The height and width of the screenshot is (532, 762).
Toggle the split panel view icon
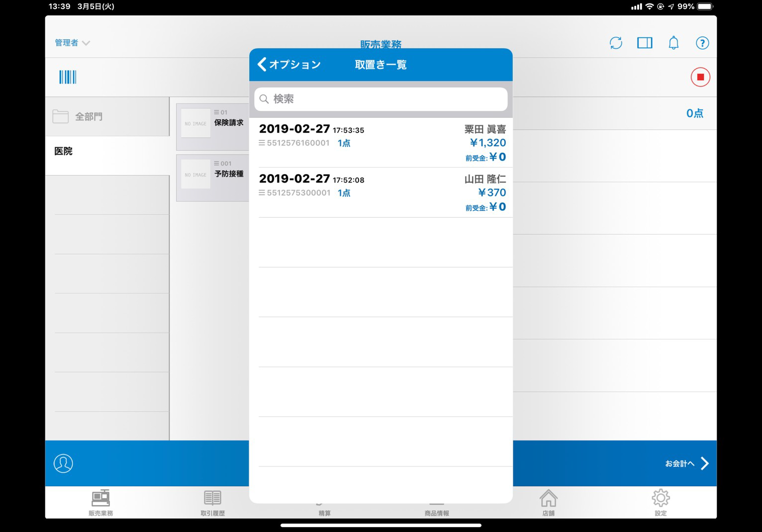(x=645, y=43)
